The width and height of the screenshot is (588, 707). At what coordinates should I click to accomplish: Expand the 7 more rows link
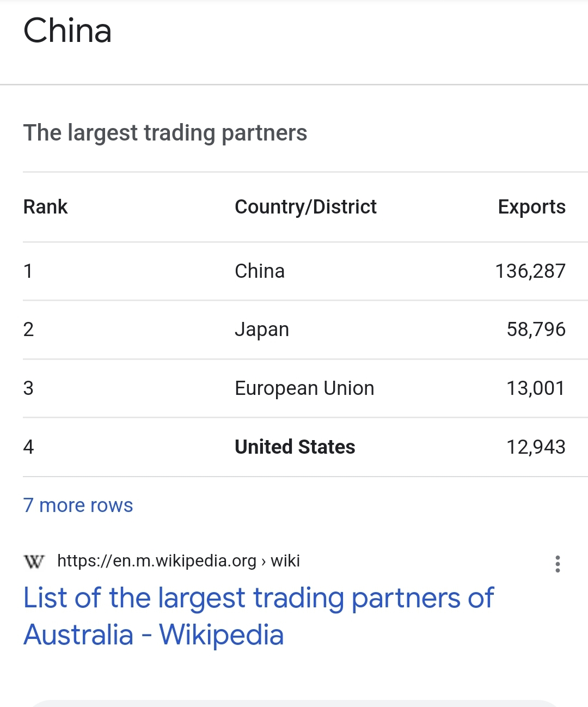pyautogui.click(x=78, y=505)
